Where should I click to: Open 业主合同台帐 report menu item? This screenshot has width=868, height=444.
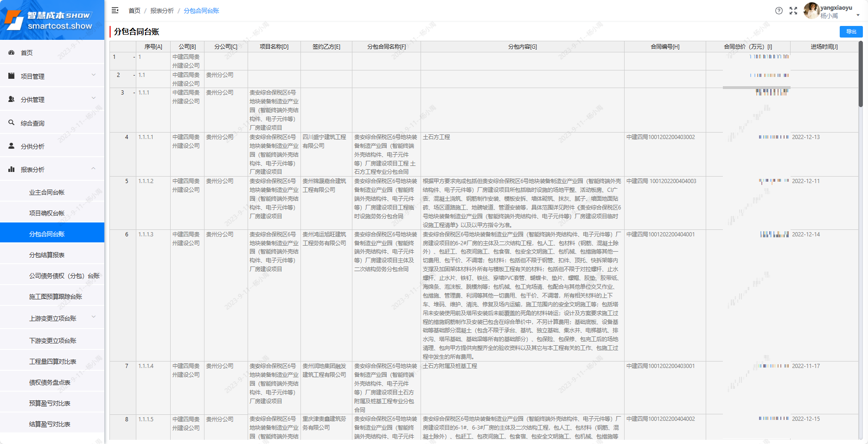coord(47,192)
